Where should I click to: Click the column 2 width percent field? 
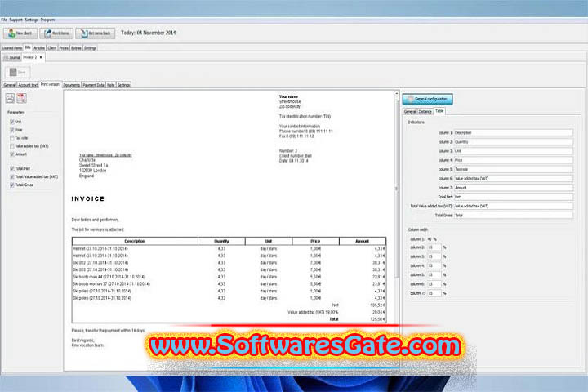coord(434,247)
